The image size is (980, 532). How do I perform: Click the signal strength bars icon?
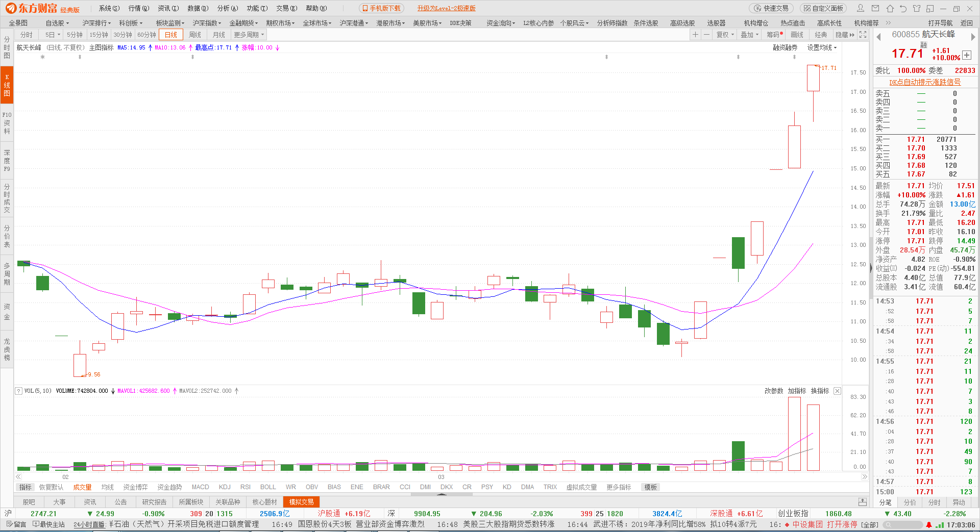pyautogui.click(x=939, y=524)
